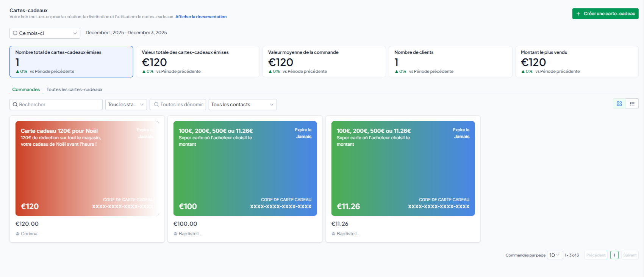Click the contact name Corinna

point(29,234)
